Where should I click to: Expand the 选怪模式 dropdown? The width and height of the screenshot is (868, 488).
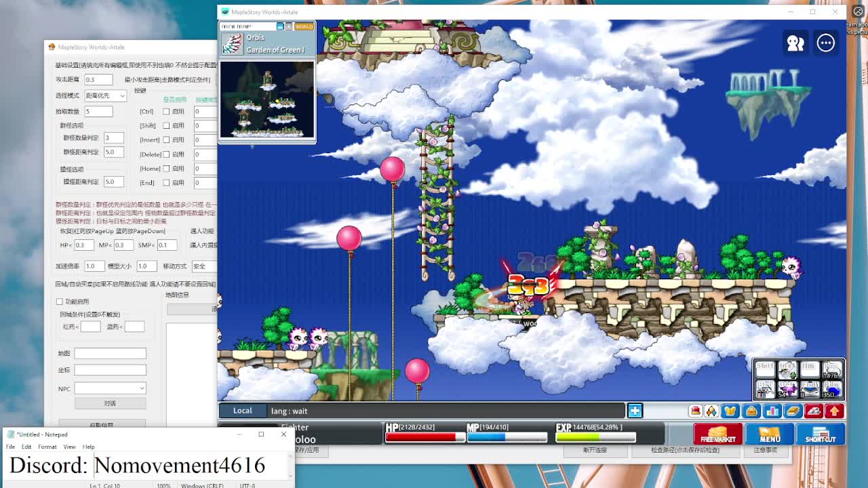pos(105,96)
